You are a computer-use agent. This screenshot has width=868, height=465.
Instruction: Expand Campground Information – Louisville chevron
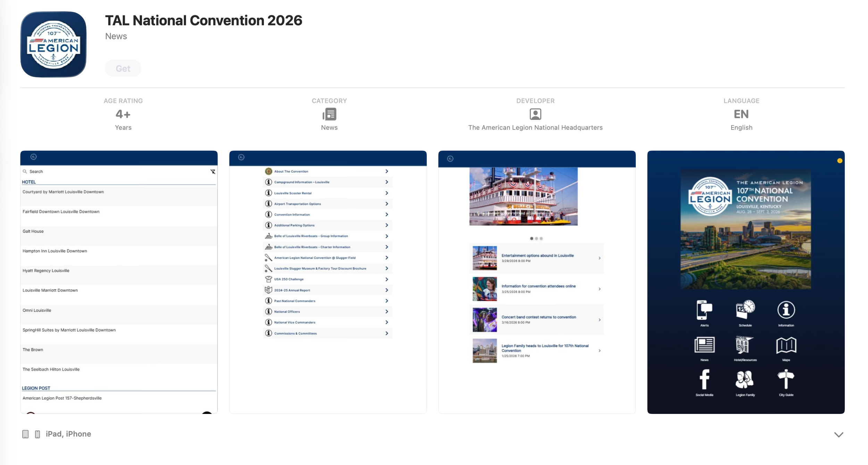tap(386, 182)
